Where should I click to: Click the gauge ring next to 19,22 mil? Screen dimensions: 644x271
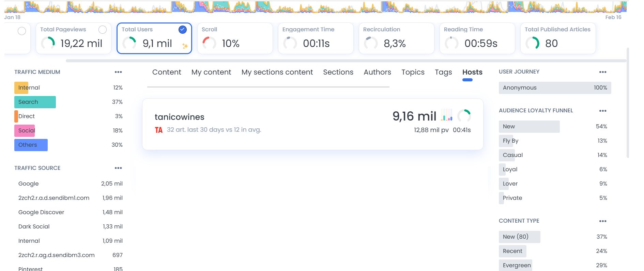pos(48,43)
